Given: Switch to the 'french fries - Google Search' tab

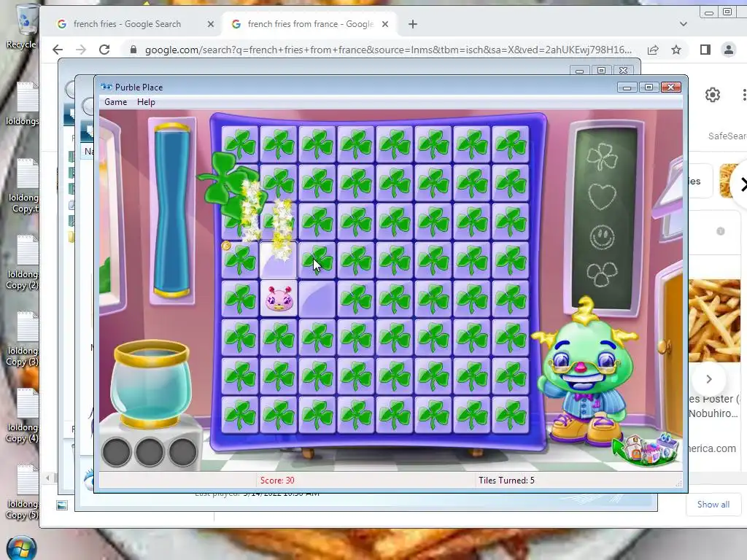Looking at the screenshot, I should [127, 24].
